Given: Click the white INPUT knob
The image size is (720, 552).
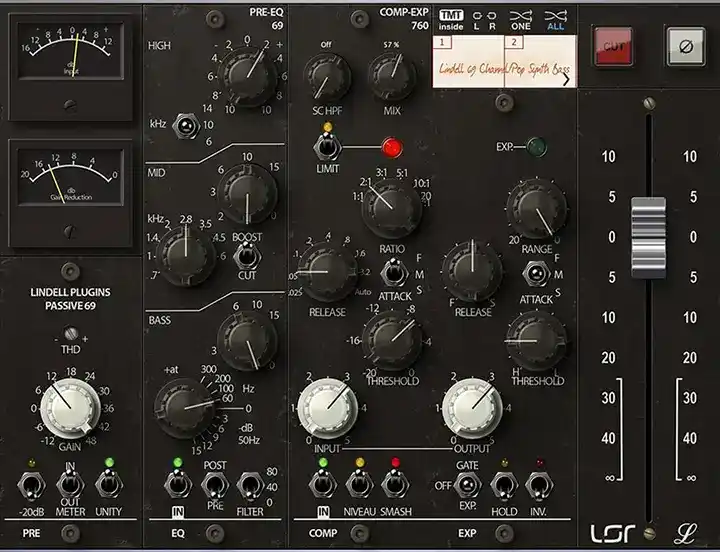Looking at the screenshot, I should pos(327,408).
